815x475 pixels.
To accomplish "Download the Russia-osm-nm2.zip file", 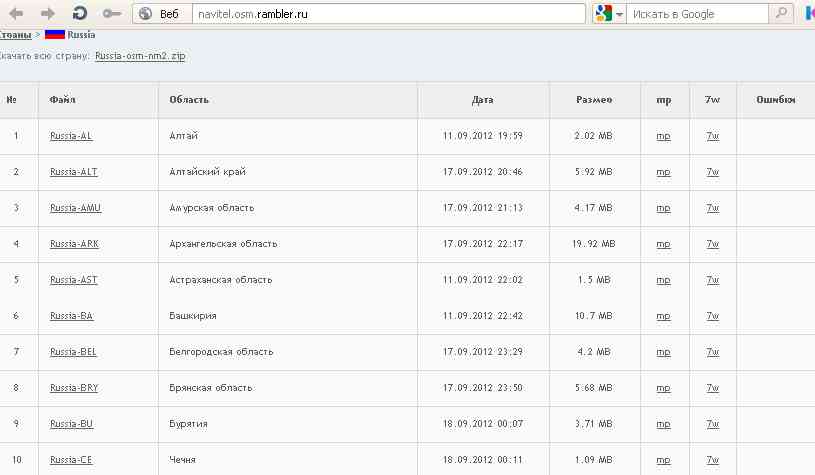I will (x=139, y=57).
